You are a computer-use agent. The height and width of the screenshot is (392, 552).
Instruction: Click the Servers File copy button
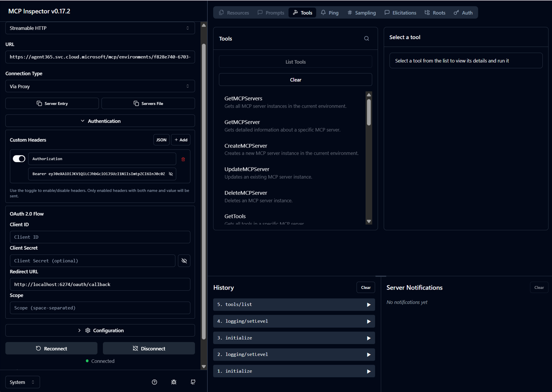coord(148,104)
